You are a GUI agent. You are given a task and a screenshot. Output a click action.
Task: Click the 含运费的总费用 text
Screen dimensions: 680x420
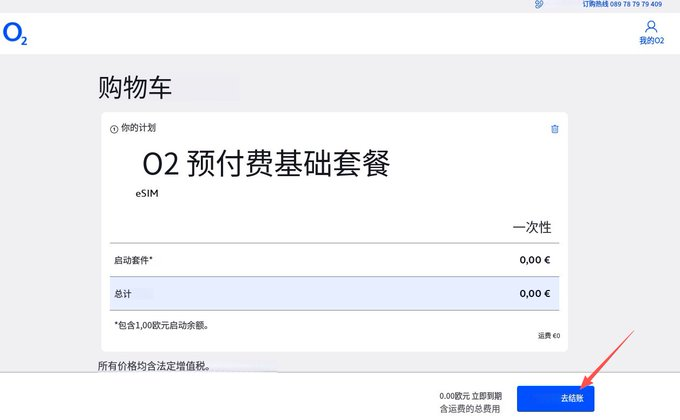pos(470,409)
